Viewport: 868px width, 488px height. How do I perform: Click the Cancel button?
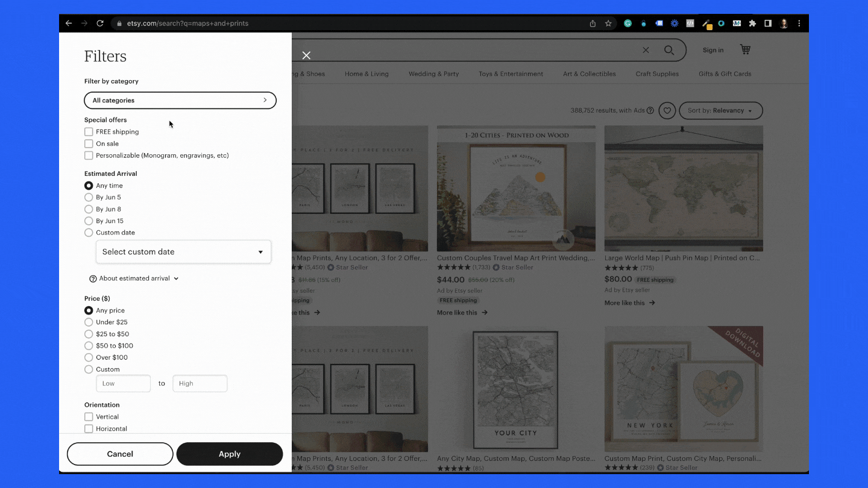(120, 454)
